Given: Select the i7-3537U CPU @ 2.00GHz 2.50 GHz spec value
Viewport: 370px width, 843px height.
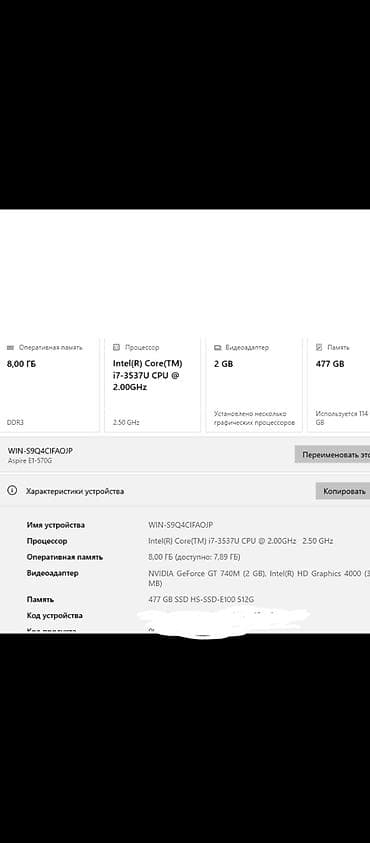Looking at the screenshot, I should (x=240, y=541).
